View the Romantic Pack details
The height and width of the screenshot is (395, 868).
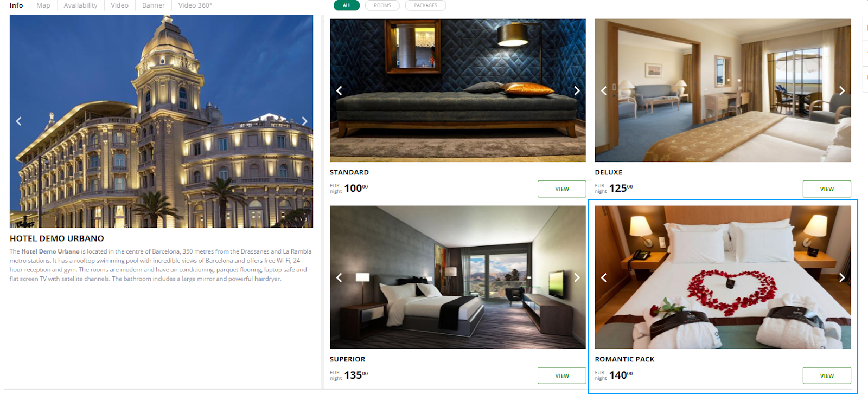coord(827,376)
